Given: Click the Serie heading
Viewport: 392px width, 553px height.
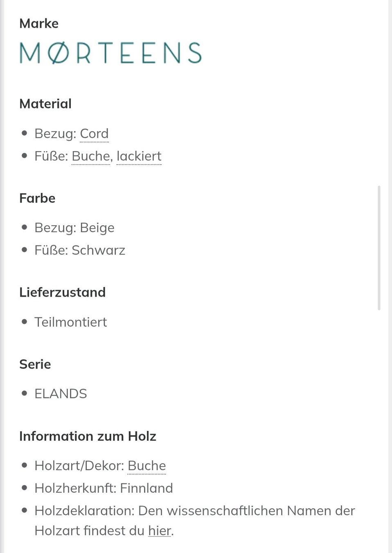Looking at the screenshot, I should pos(35,364).
